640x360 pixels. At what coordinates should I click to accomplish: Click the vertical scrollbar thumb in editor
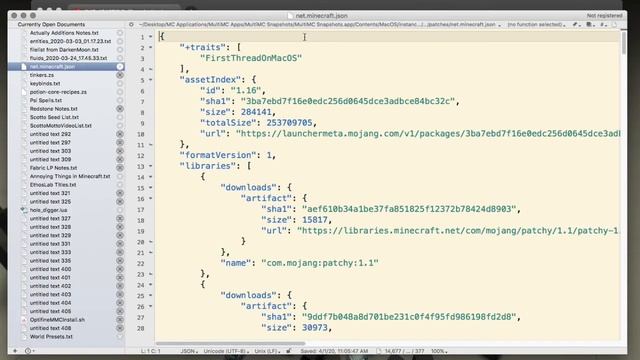623,42
